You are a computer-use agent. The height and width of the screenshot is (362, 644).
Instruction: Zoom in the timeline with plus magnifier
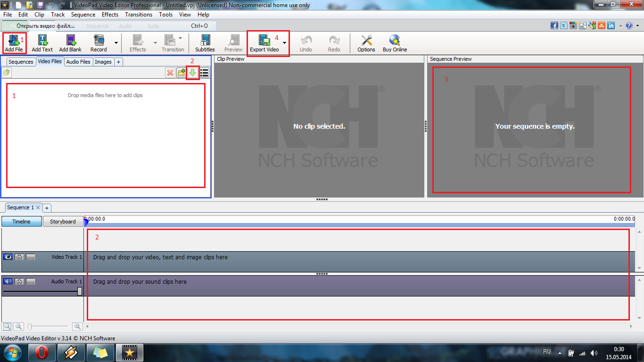(77, 326)
